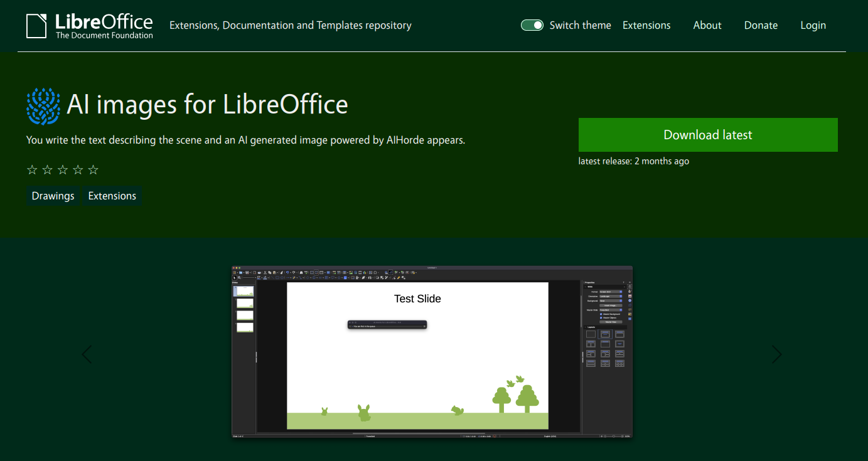Open the Login page
868x461 pixels.
pyautogui.click(x=813, y=25)
